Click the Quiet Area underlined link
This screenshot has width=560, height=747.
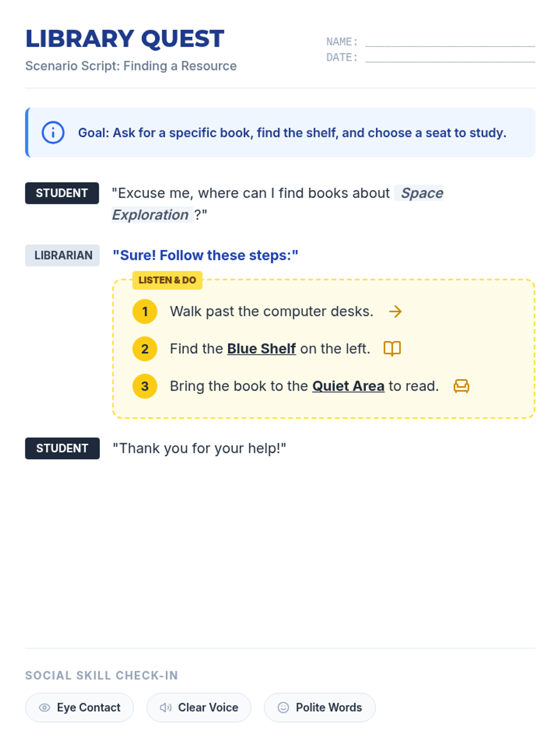(x=348, y=386)
